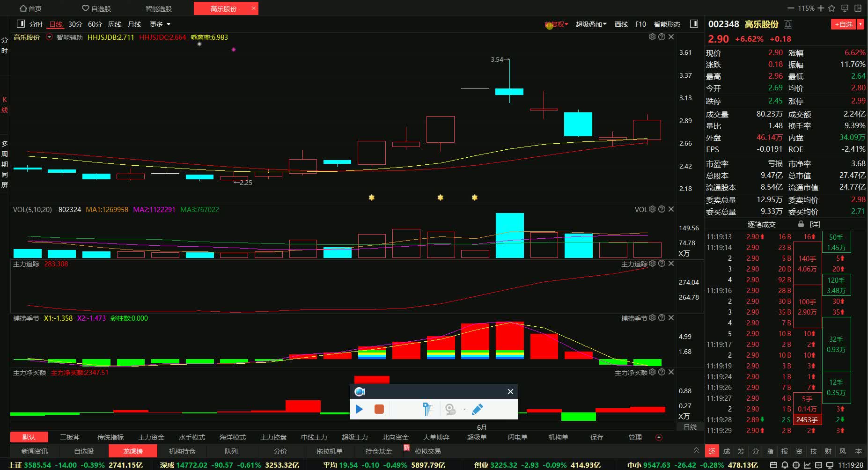Expand the recorder webcam options arrow

click(464, 410)
